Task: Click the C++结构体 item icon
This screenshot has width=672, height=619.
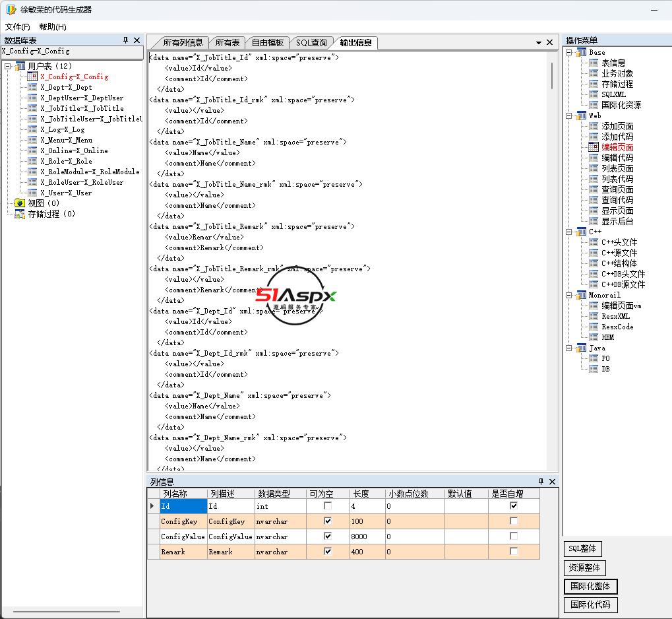Action: point(594,263)
